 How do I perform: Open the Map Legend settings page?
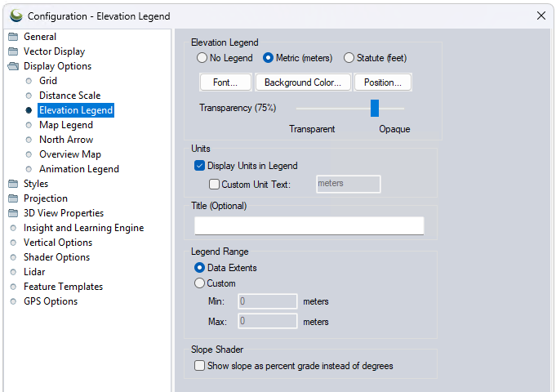(66, 125)
